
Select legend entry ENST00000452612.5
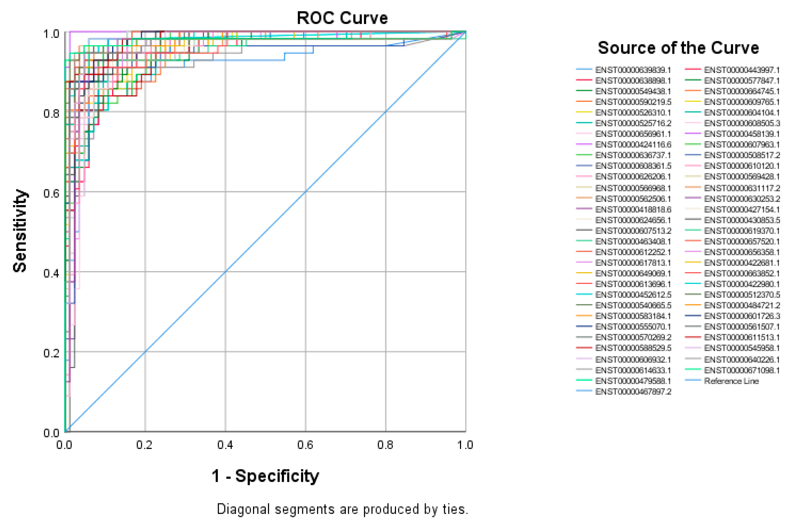633,294
